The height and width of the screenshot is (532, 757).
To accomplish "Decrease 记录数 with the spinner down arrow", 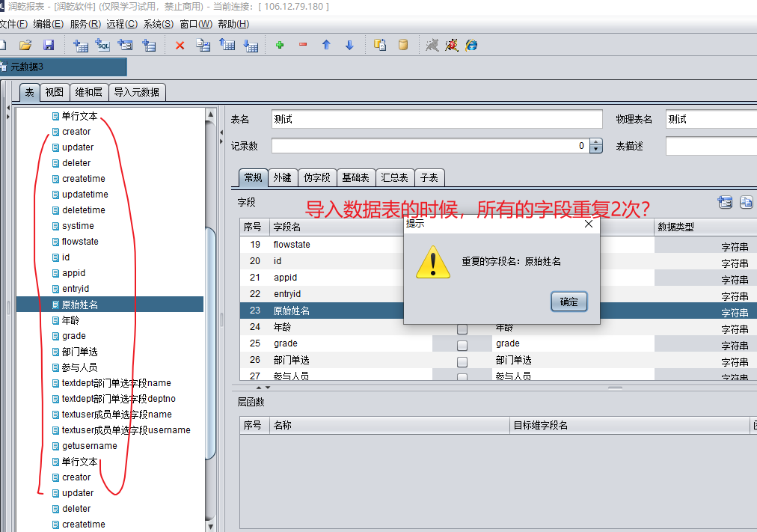I will pos(597,149).
